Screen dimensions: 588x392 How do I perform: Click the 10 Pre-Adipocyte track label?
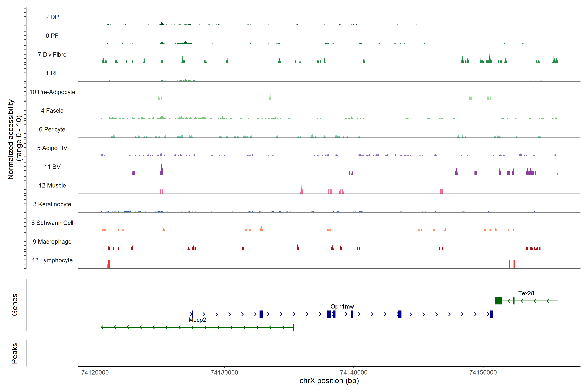click(x=52, y=92)
